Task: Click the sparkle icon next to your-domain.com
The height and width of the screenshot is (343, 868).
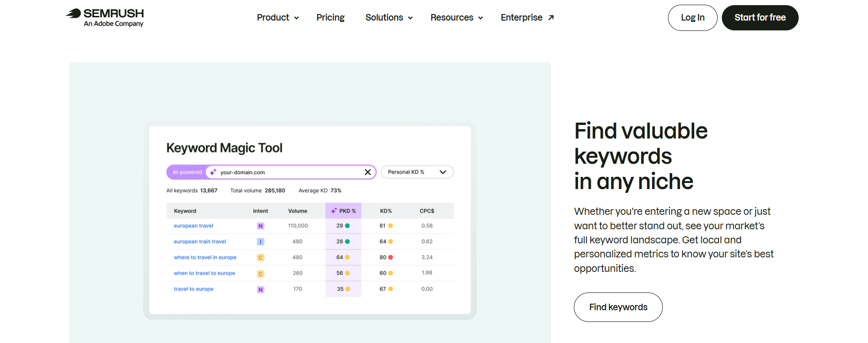Action: click(213, 172)
